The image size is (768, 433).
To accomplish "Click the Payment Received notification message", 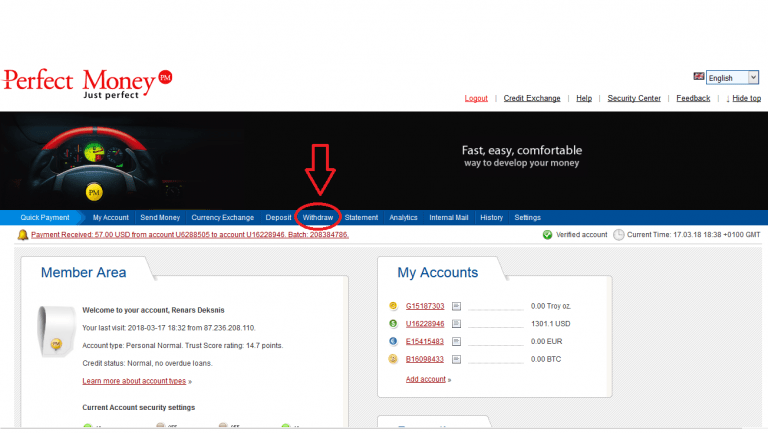I will click(190, 235).
